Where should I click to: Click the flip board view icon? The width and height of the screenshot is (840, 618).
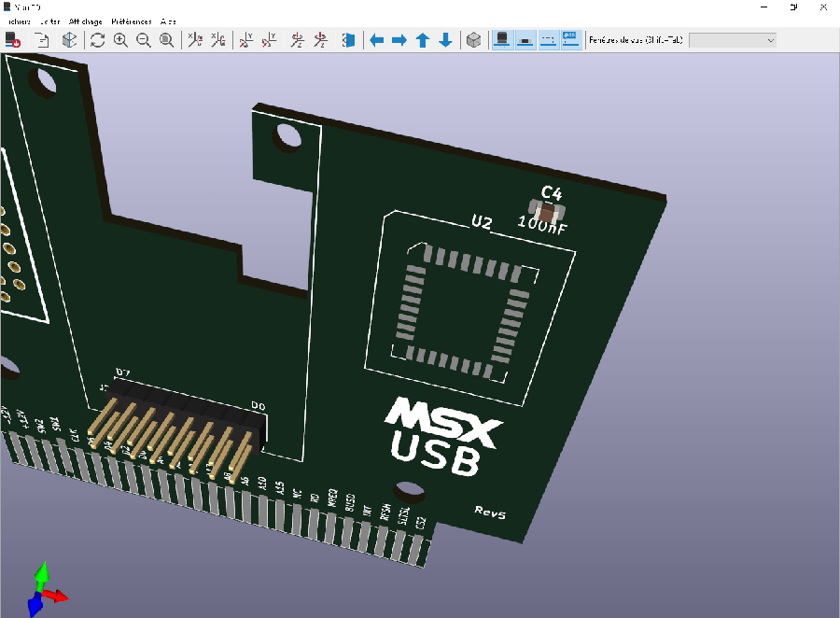pos(348,40)
